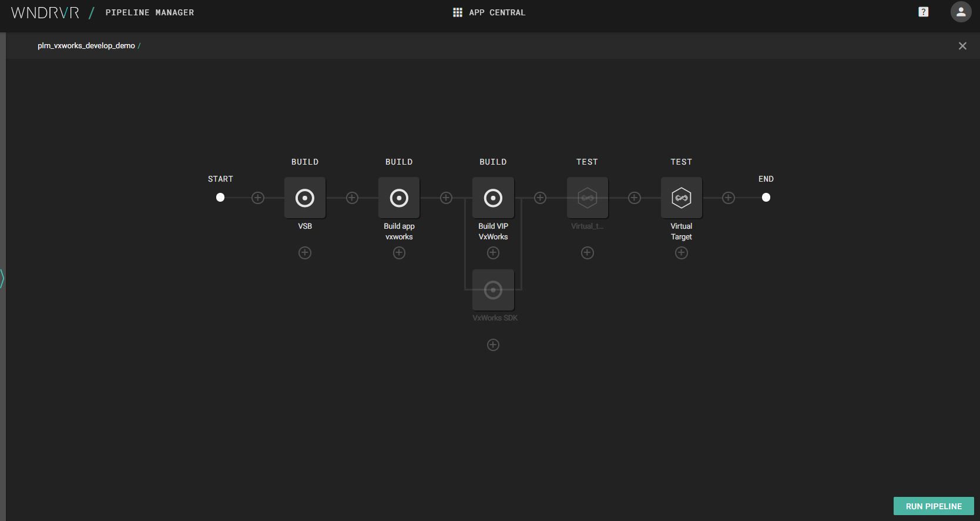Click the TEST label above Virtual Target
This screenshot has height=521, width=980.
tap(681, 162)
